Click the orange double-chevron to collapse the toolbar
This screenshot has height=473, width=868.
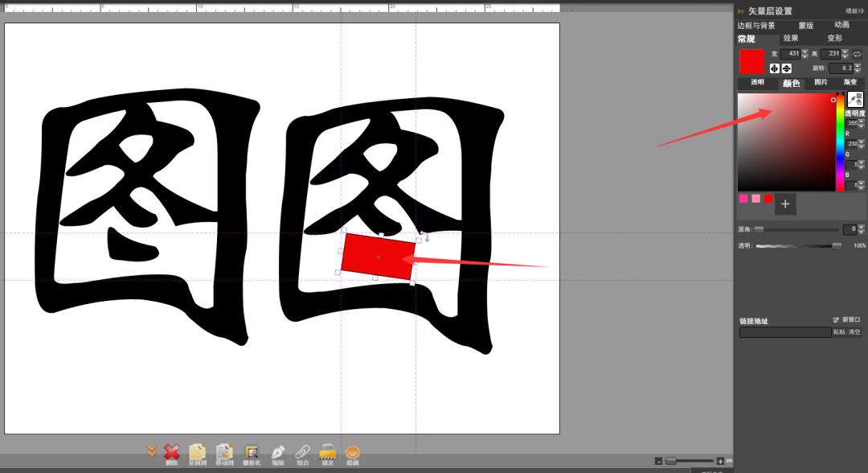(151, 450)
